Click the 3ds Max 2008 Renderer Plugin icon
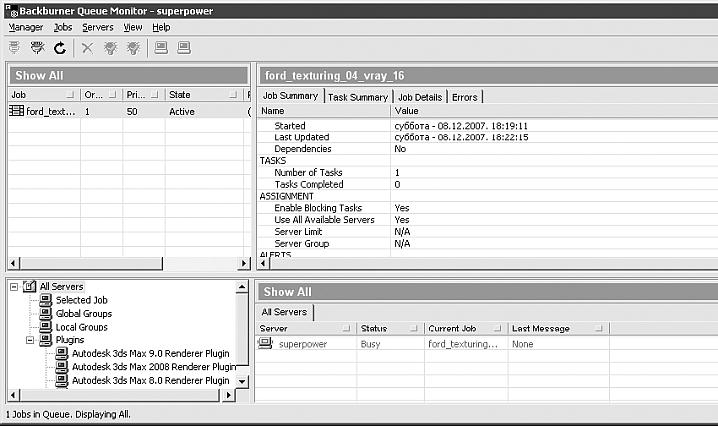 point(62,366)
